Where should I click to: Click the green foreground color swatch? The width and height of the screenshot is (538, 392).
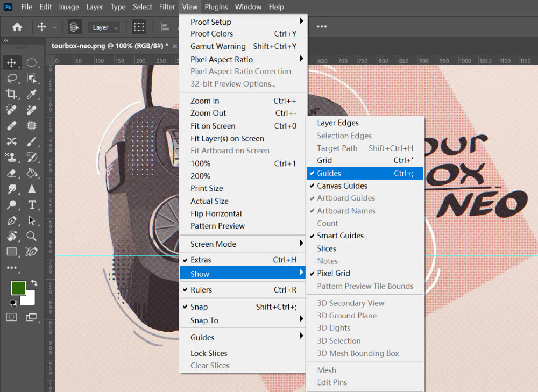tap(18, 288)
